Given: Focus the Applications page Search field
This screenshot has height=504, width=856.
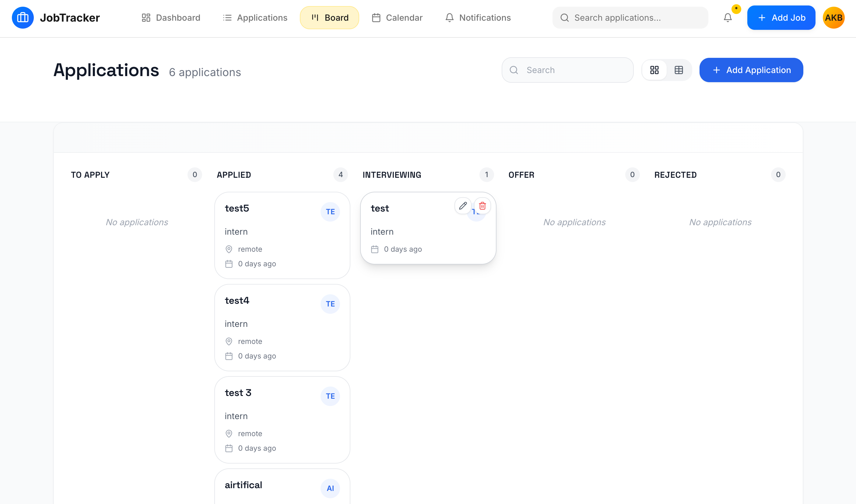Looking at the screenshot, I should [568, 70].
